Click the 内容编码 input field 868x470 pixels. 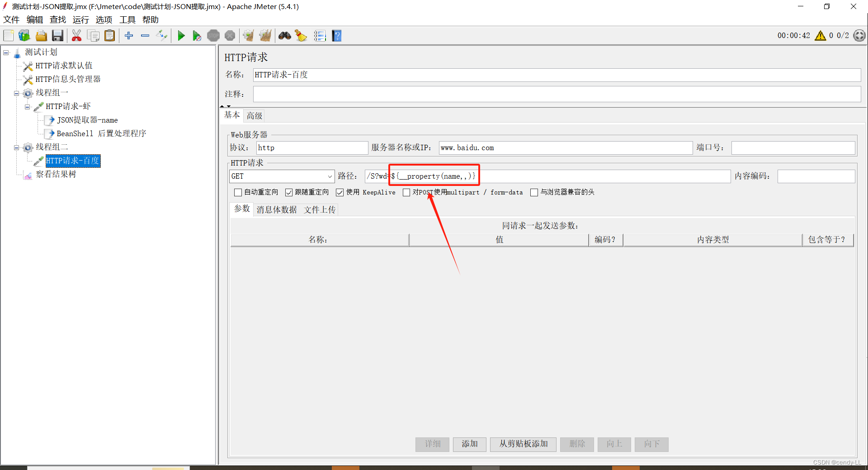[x=816, y=176]
